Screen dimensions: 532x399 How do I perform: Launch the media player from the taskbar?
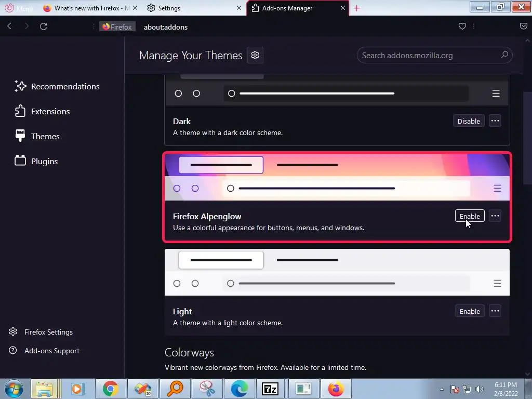77,389
